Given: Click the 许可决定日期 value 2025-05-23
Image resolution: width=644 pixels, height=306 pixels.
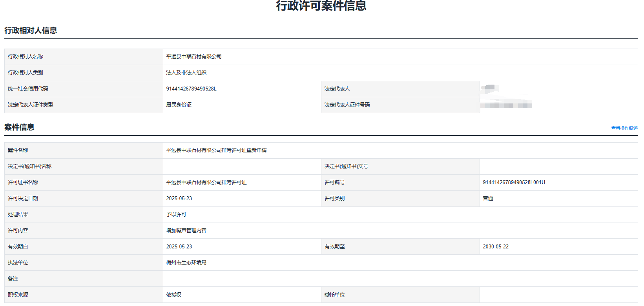Looking at the screenshot, I should point(179,199).
